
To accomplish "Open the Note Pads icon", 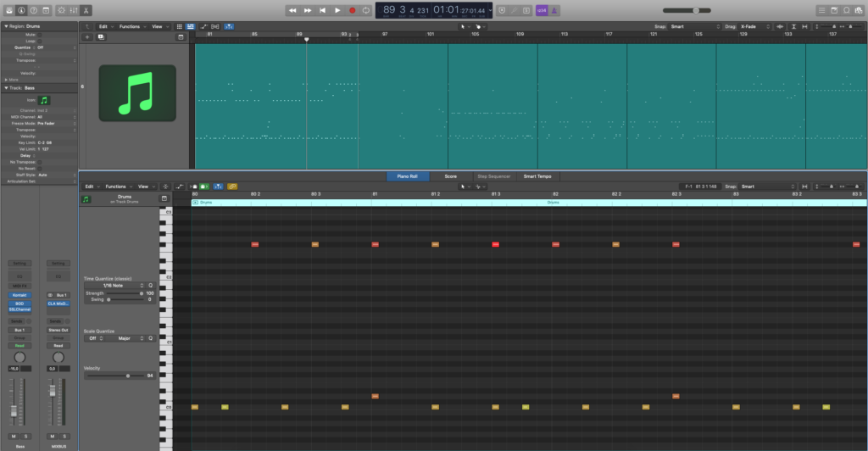I will pyautogui.click(x=834, y=10).
